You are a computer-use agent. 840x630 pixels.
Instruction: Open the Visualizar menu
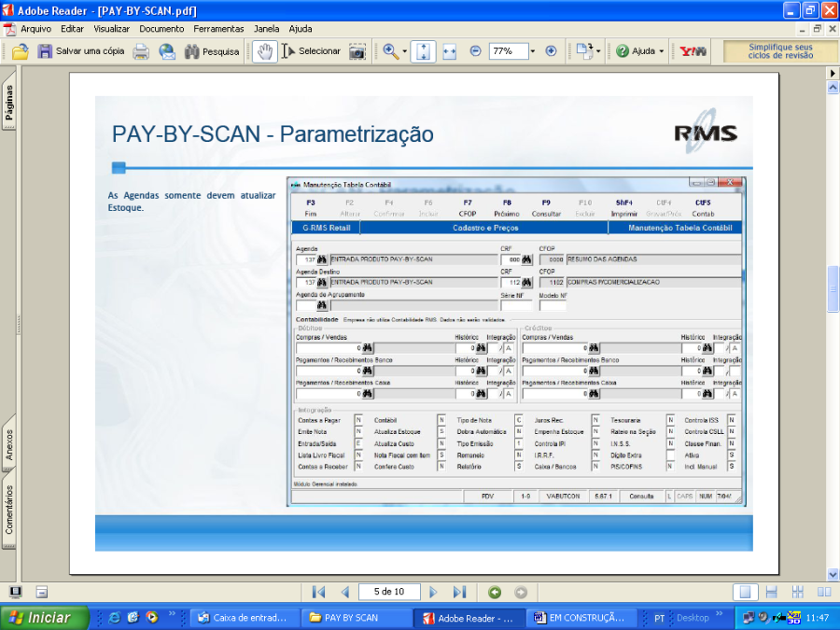point(111,29)
